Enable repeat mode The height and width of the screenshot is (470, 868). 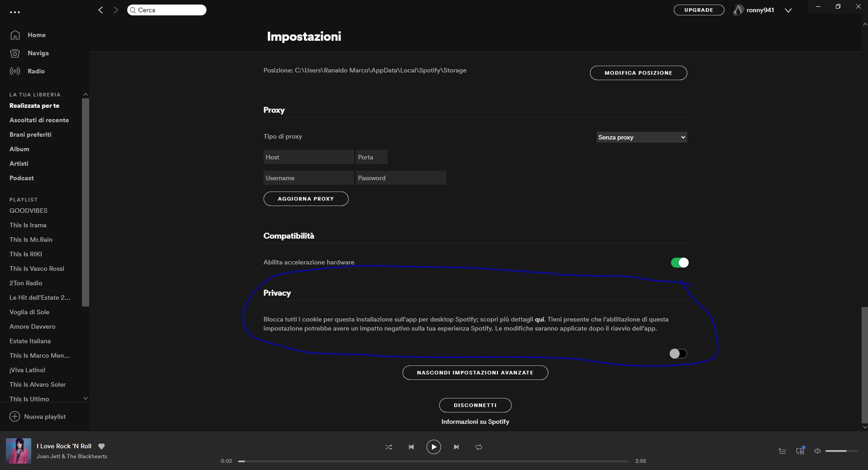(x=479, y=447)
